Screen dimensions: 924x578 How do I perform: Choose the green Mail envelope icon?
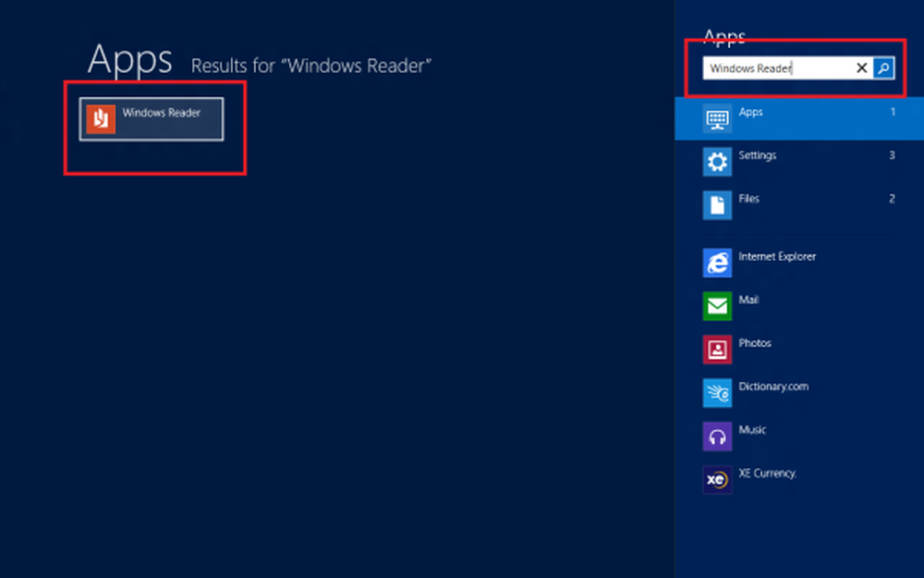click(717, 306)
